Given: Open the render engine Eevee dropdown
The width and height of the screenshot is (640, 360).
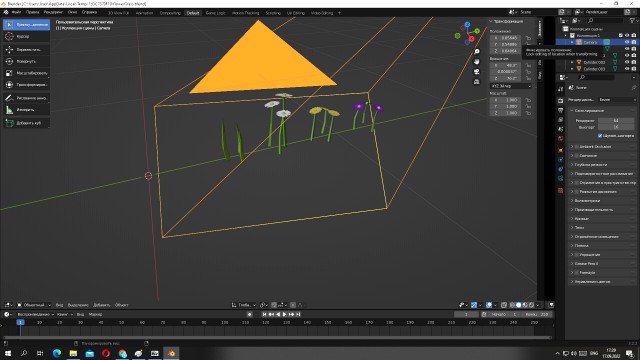Looking at the screenshot, I should (618, 100).
